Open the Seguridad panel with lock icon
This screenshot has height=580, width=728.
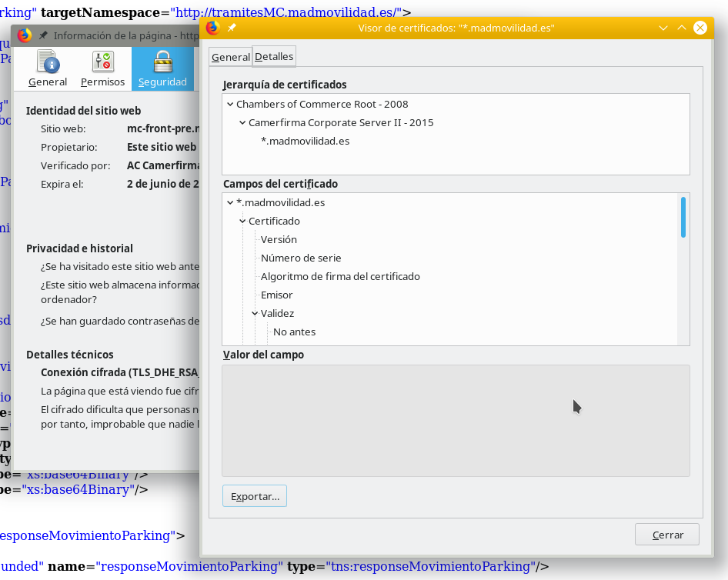coord(162,69)
